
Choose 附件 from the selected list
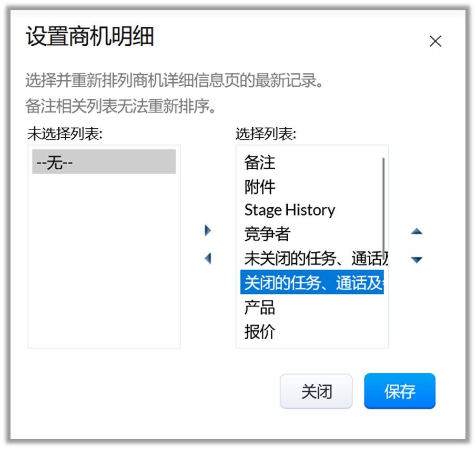(x=260, y=187)
